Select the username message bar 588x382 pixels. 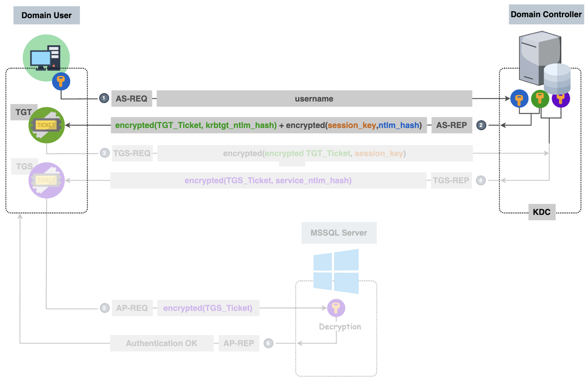(314, 99)
